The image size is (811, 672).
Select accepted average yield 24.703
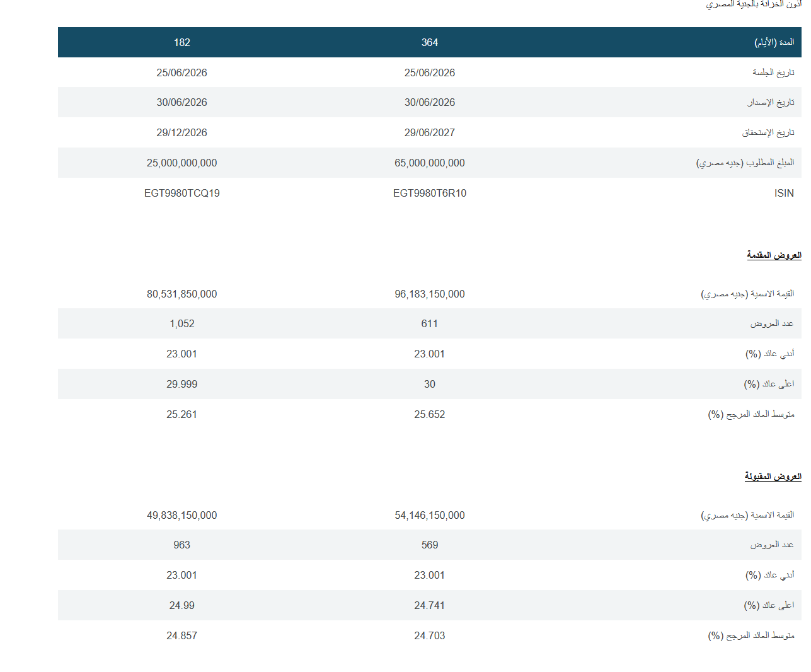click(430, 635)
